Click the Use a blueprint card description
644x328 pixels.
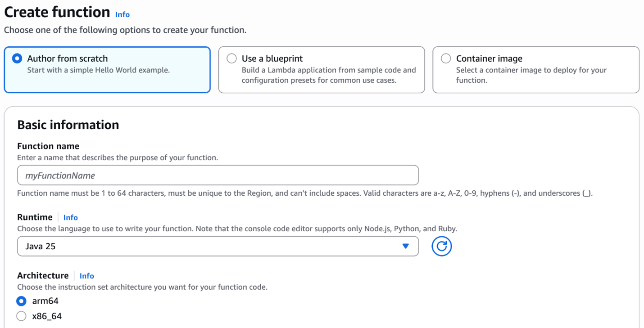coord(328,75)
